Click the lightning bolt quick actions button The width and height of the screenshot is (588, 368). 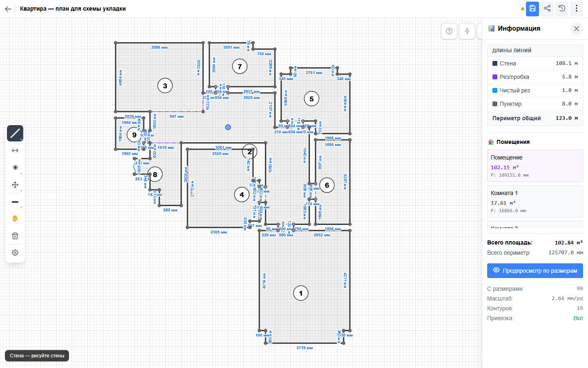pos(467,31)
